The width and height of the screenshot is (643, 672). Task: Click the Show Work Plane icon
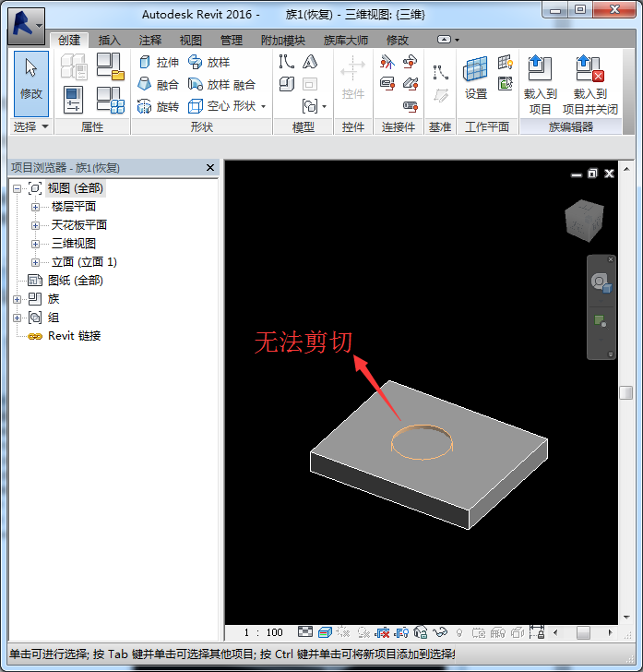(x=506, y=63)
